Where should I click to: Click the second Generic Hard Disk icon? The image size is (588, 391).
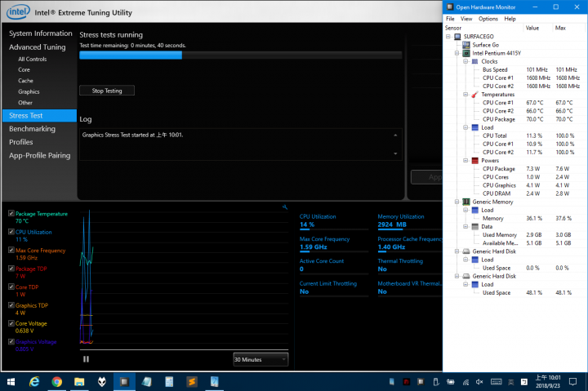(466, 276)
